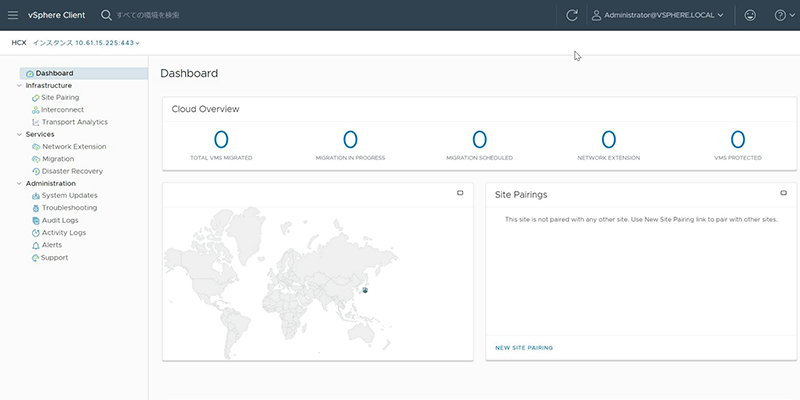Open Disaster Recovery label
The image size is (800, 400).
pos(72,171)
